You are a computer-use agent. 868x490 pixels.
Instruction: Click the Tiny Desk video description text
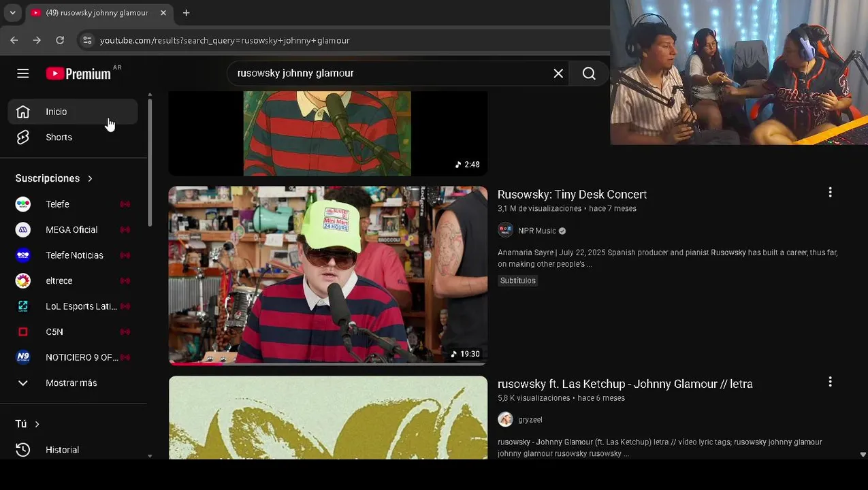667,258
